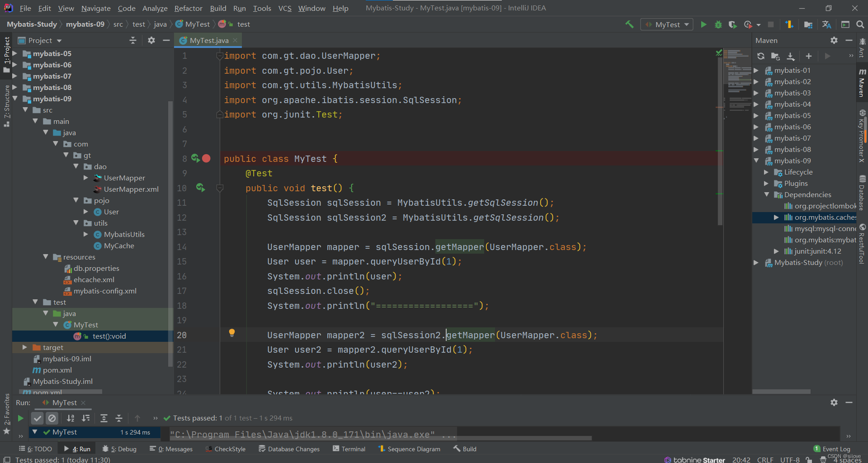Rerun tests in Run panel
Image resolution: width=868 pixels, height=463 pixels.
(x=20, y=418)
